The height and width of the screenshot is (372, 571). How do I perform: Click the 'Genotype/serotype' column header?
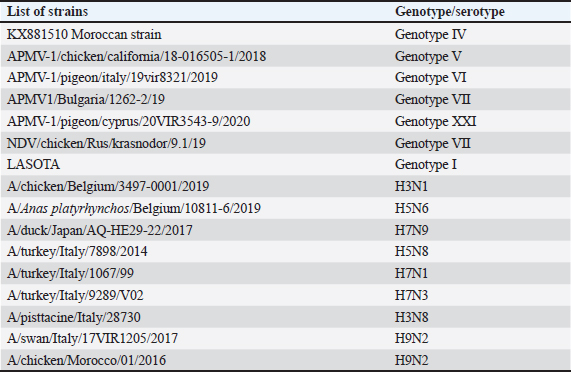[450, 12]
